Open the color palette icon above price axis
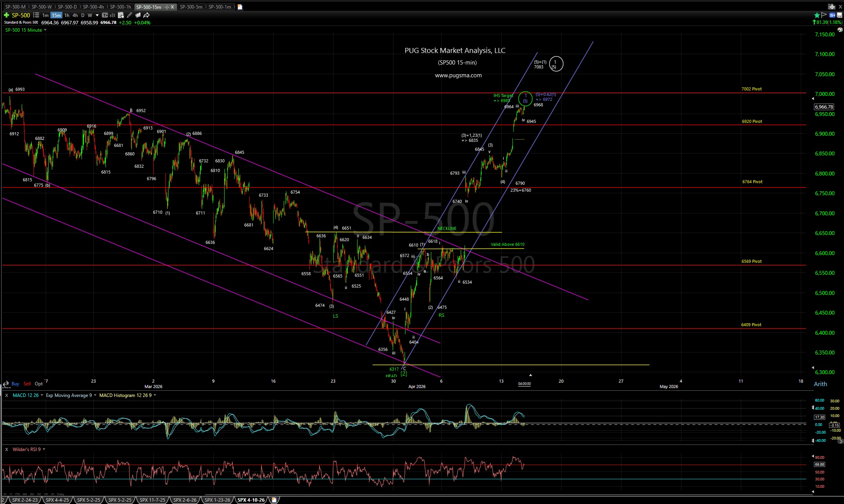 tap(839, 30)
